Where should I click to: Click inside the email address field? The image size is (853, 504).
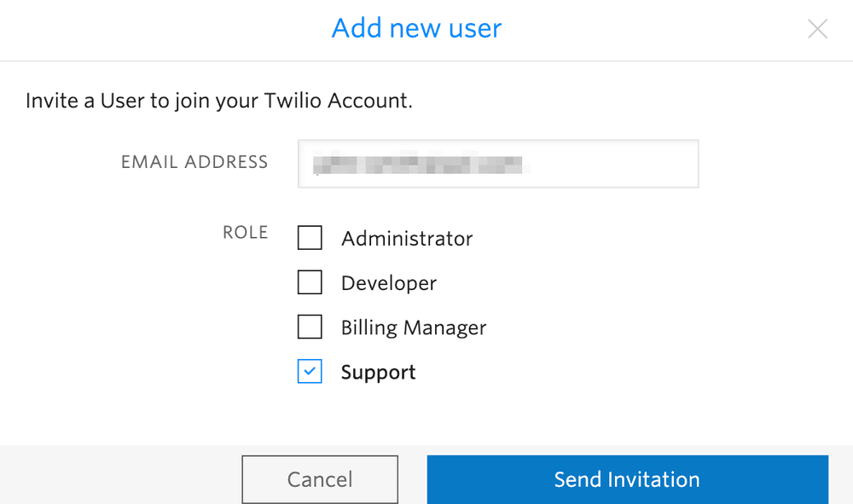[x=497, y=163]
